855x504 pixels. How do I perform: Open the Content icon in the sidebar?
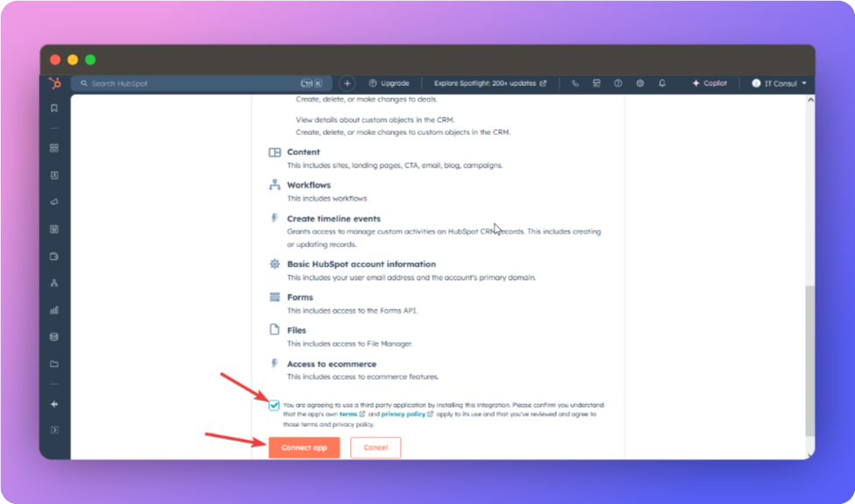(54, 230)
